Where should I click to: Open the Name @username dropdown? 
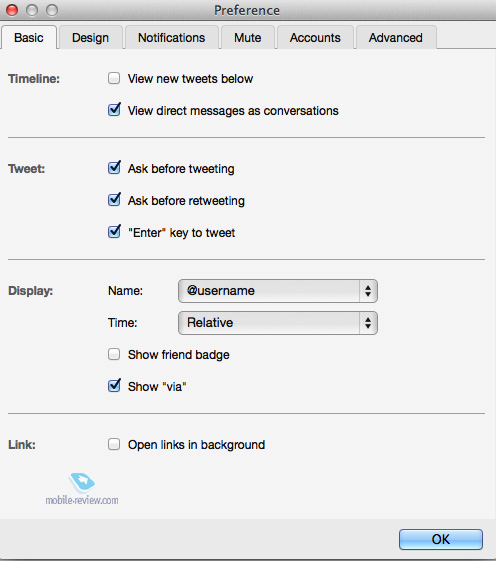[x=278, y=291]
